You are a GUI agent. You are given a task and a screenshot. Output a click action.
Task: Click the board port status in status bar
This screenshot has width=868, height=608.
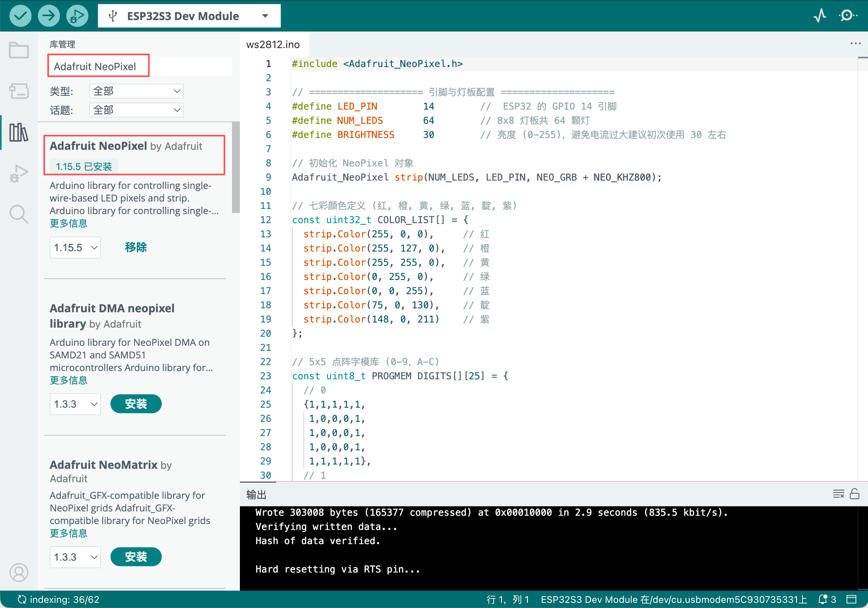tap(674, 600)
